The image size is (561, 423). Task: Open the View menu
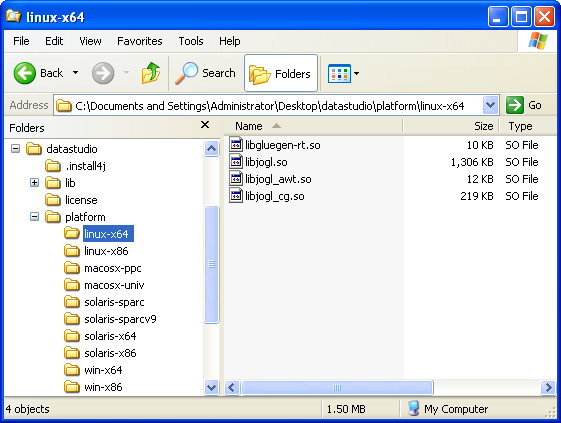tap(90, 41)
